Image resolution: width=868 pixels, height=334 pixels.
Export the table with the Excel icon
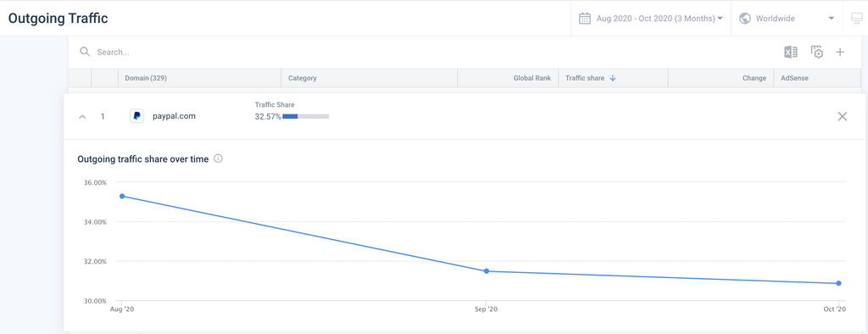click(x=791, y=52)
